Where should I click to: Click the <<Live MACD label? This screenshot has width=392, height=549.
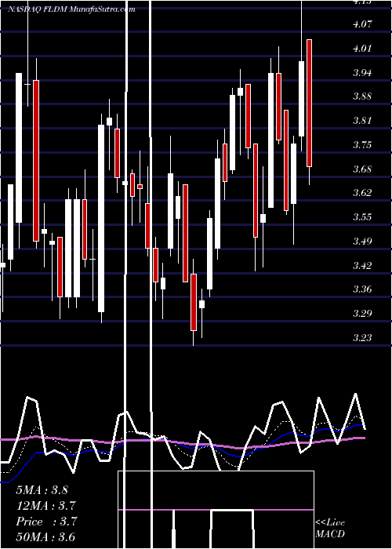(330, 529)
